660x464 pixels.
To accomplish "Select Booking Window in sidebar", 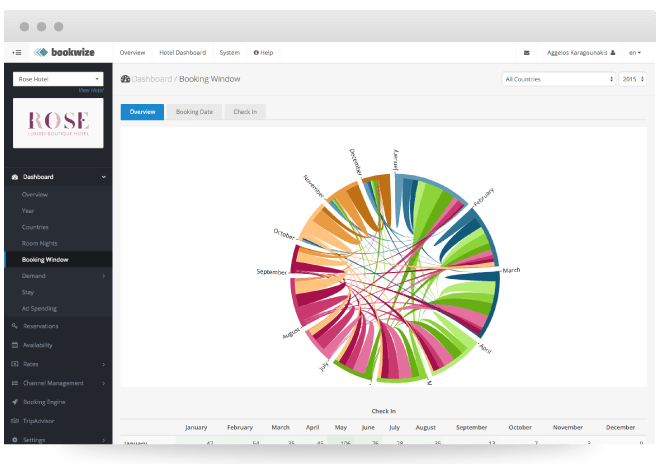I will tap(45, 259).
